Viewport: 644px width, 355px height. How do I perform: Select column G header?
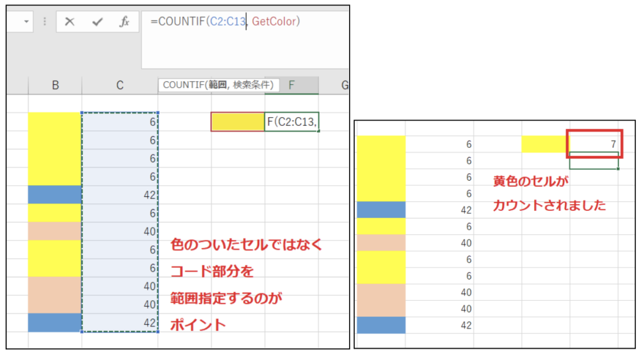[344, 85]
